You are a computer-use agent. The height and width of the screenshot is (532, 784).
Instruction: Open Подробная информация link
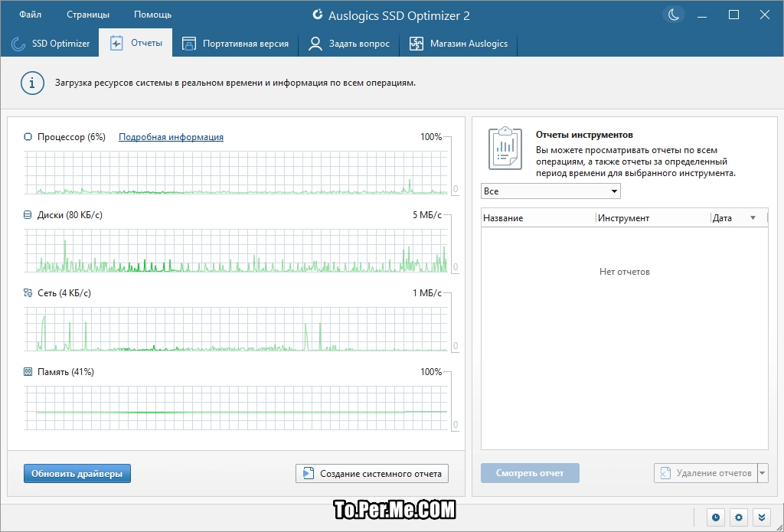171,137
